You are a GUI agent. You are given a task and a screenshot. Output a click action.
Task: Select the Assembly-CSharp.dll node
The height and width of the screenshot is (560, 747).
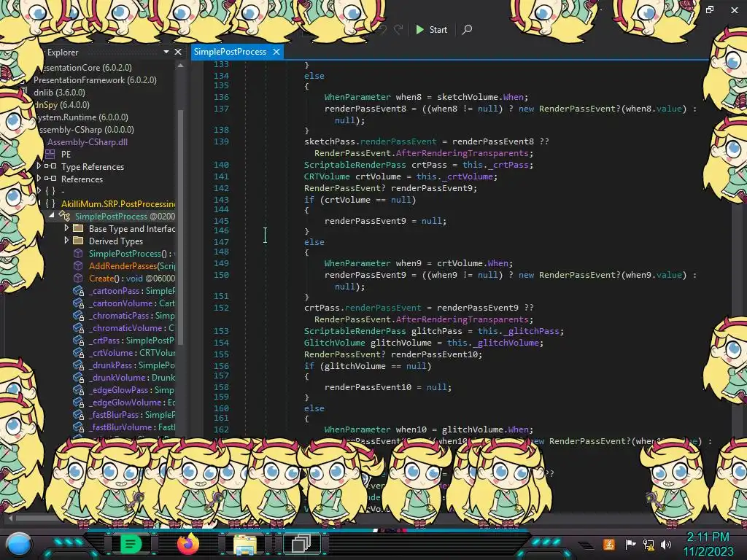(x=88, y=142)
